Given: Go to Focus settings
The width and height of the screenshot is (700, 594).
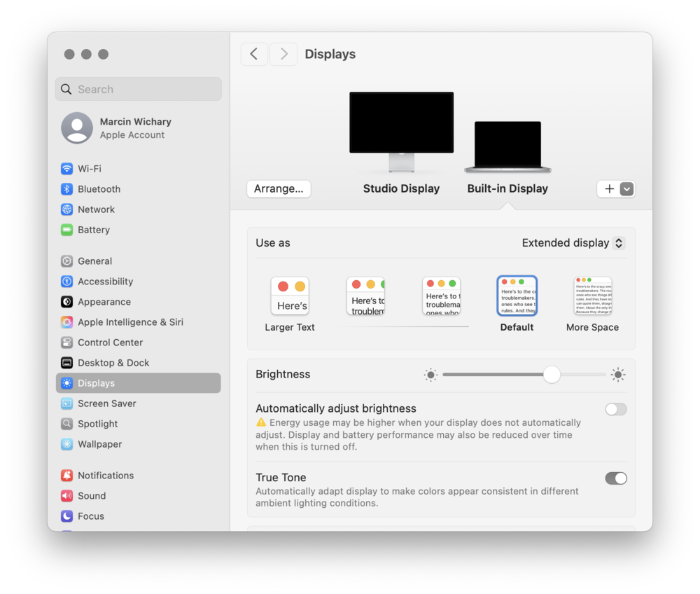Looking at the screenshot, I should [139, 516].
